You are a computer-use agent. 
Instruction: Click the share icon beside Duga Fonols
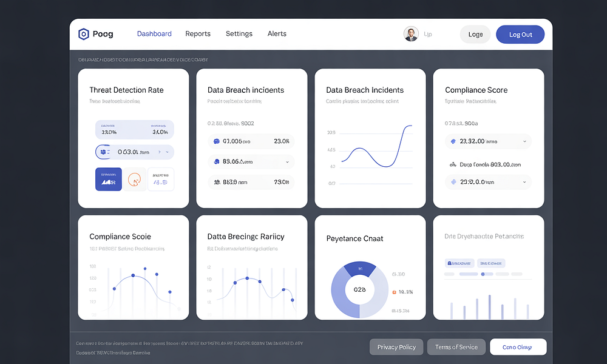tap(452, 164)
